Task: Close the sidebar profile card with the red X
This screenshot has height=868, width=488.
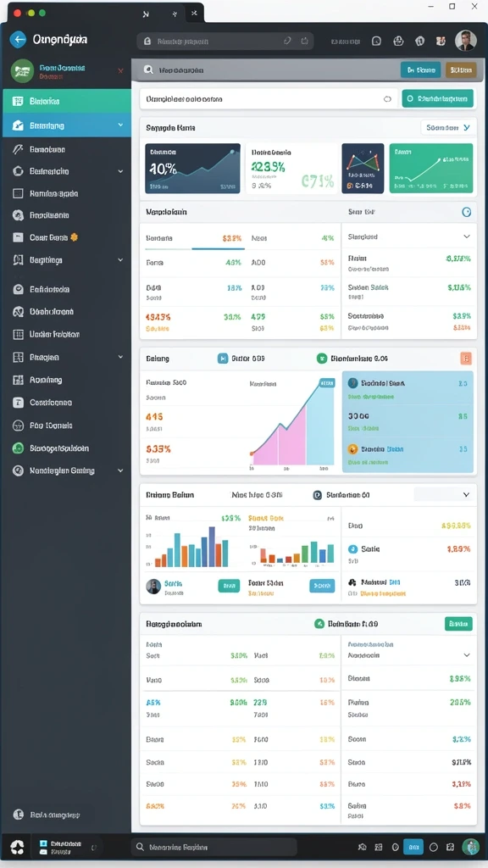Action: point(120,71)
